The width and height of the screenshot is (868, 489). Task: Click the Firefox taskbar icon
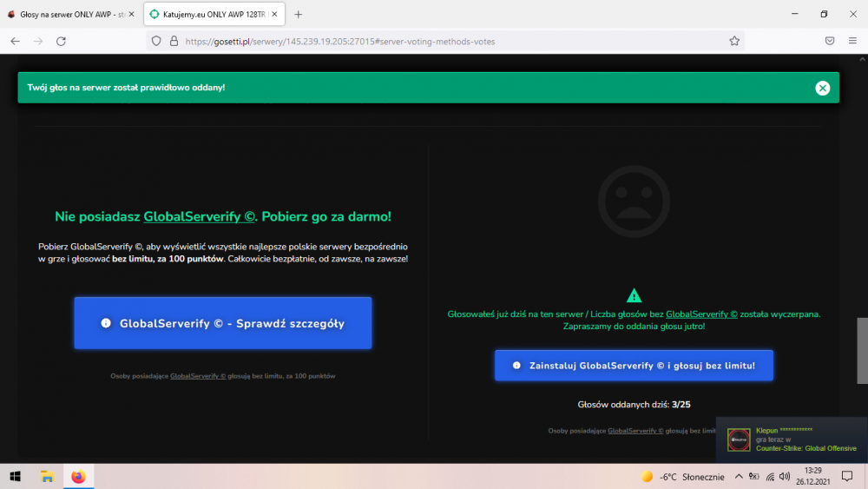coord(79,476)
